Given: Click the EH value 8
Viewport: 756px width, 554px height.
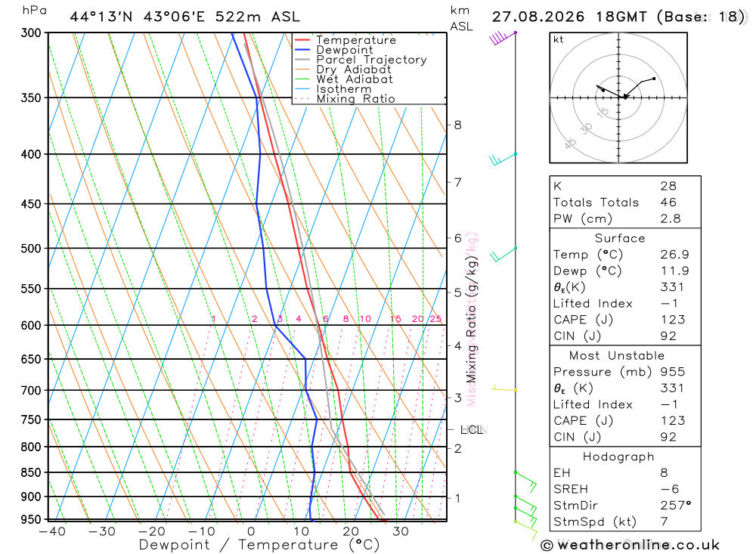Looking at the screenshot, I should [x=664, y=473].
